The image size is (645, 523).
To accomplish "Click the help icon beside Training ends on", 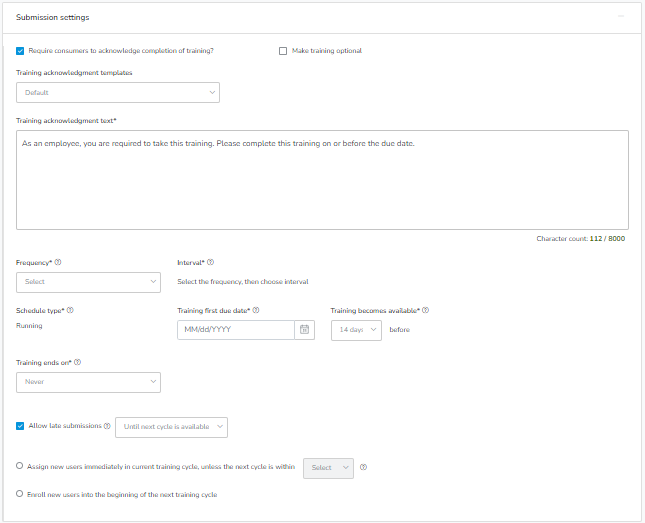I will [77, 362].
